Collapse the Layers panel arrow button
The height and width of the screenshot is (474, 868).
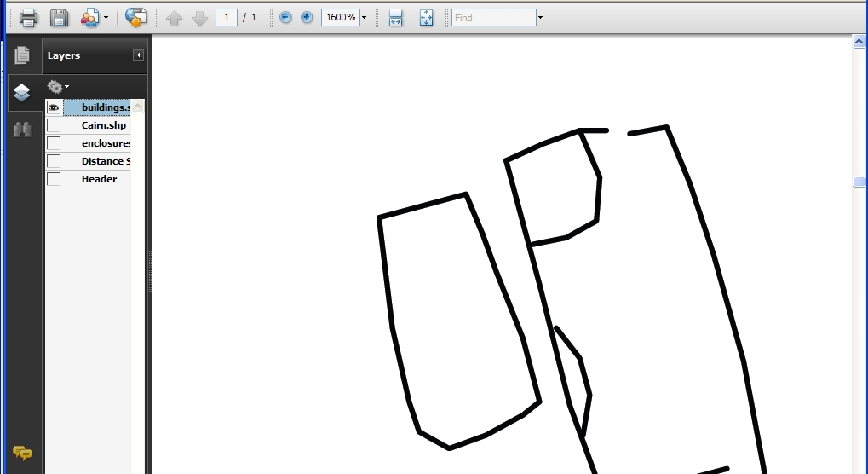pyautogui.click(x=138, y=55)
